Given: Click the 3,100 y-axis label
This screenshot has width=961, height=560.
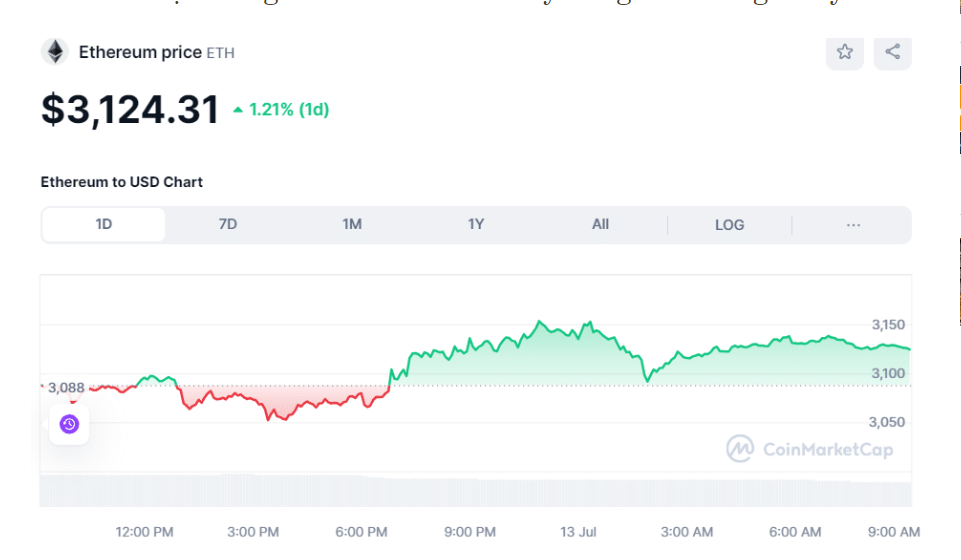Looking at the screenshot, I should click(888, 373).
